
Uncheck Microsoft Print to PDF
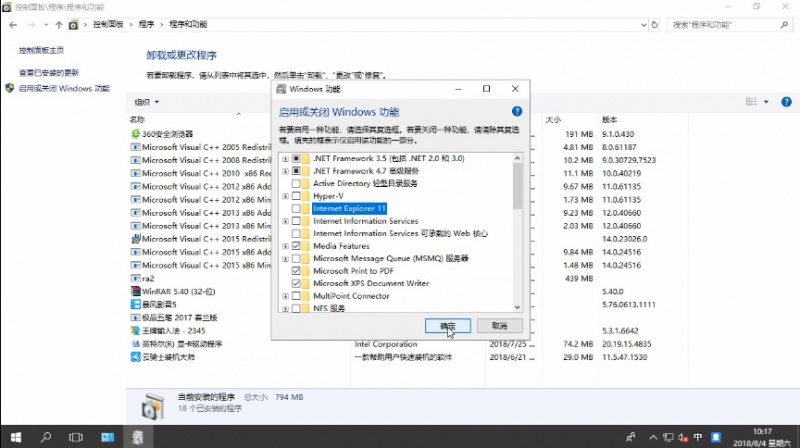tap(296, 271)
